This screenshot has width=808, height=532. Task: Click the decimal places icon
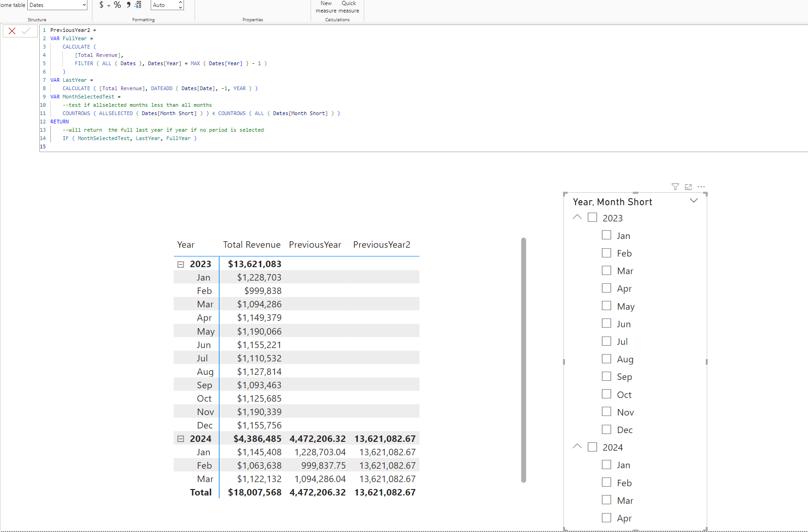point(138,5)
